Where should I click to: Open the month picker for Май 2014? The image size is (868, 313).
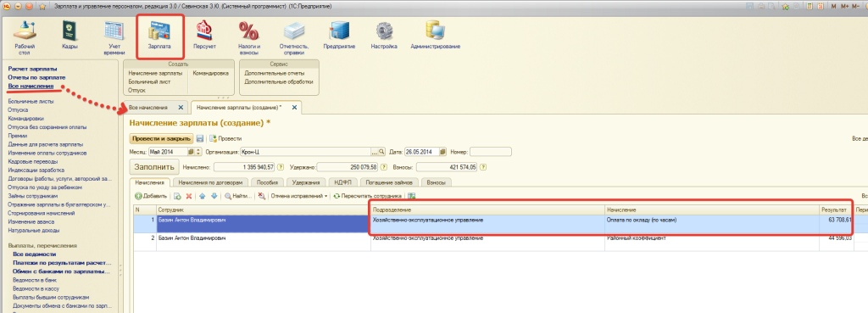pos(191,151)
